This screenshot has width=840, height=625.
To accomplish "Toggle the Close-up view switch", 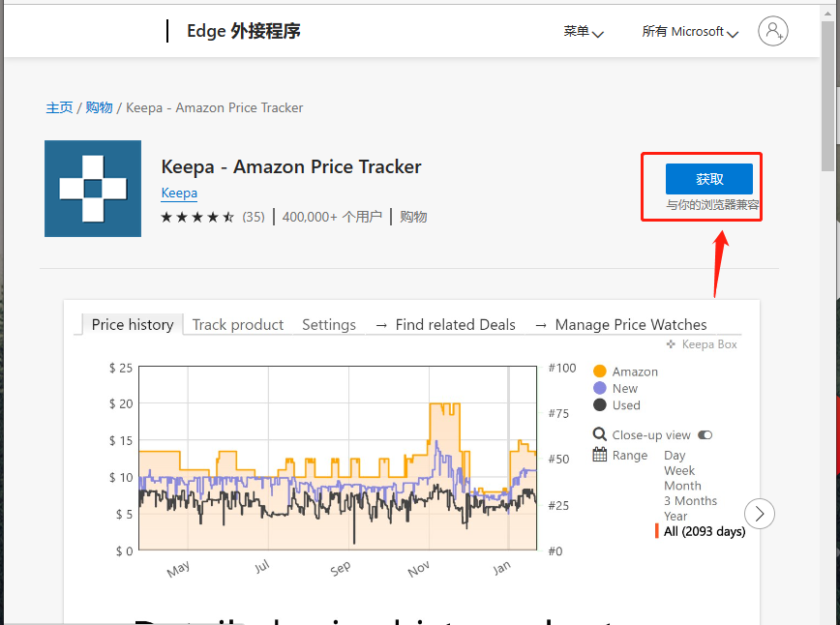I will [705, 435].
